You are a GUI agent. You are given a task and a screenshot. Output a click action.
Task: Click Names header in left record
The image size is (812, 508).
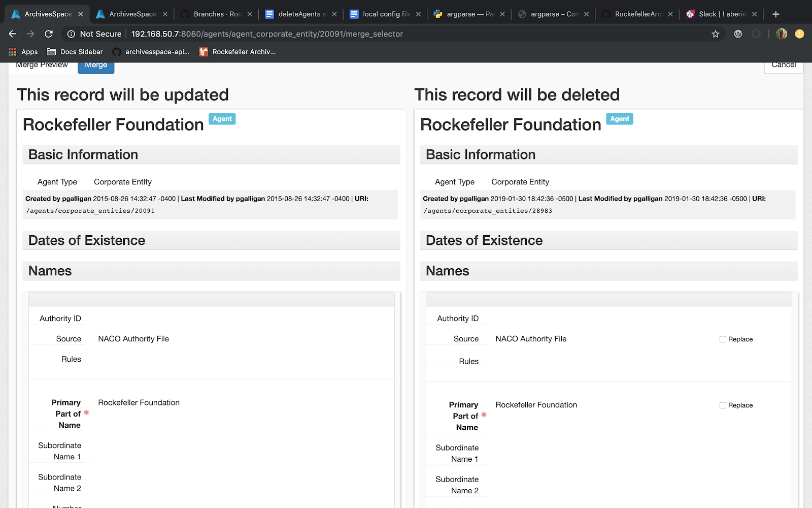pos(211,271)
